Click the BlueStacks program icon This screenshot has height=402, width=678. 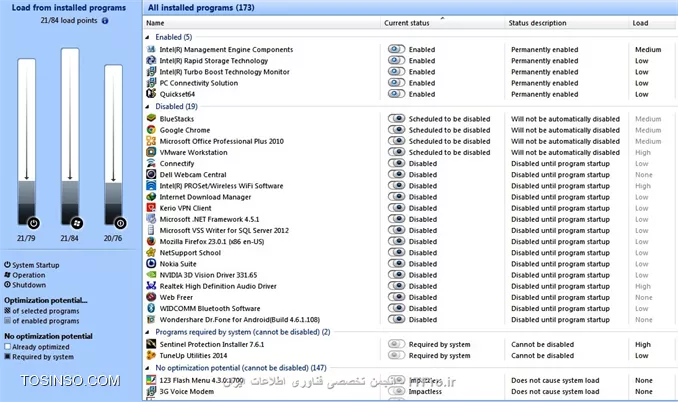(151, 118)
